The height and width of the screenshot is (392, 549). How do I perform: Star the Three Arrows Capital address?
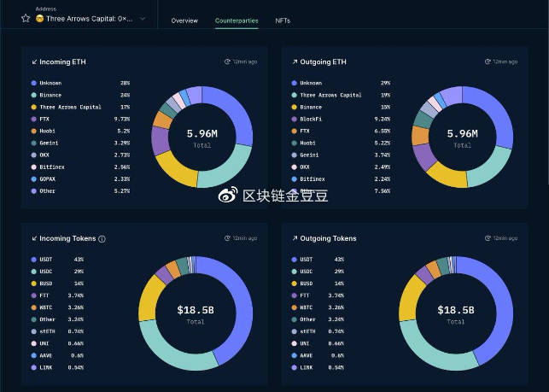26,18
